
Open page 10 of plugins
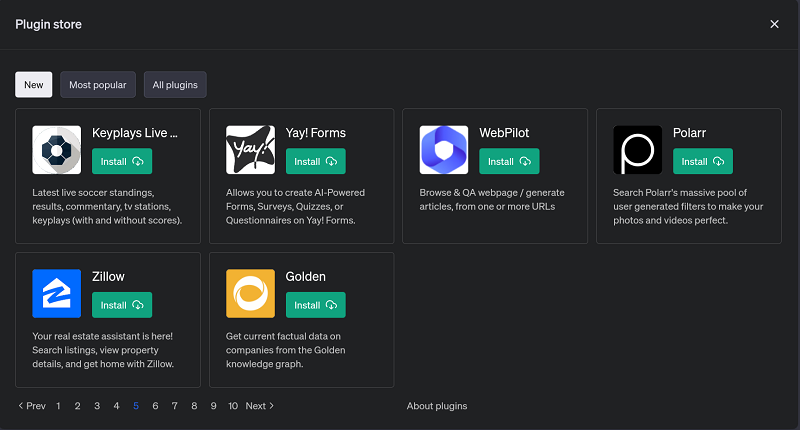233,406
